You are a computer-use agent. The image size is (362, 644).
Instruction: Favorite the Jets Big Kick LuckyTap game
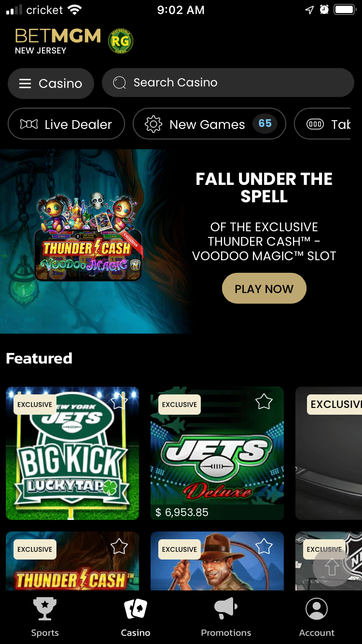pyautogui.click(x=119, y=401)
